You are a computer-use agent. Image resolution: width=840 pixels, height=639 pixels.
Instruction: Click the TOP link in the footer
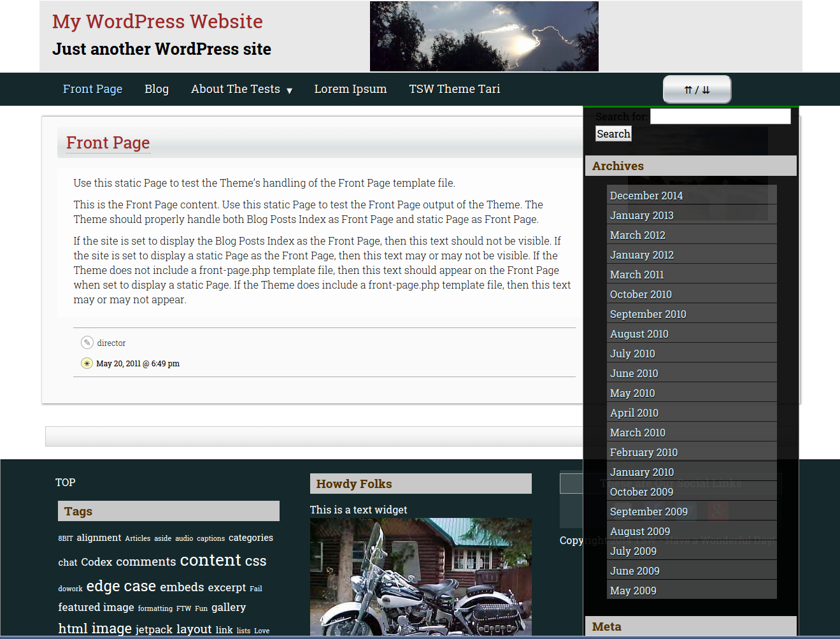[x=65, y=482]
